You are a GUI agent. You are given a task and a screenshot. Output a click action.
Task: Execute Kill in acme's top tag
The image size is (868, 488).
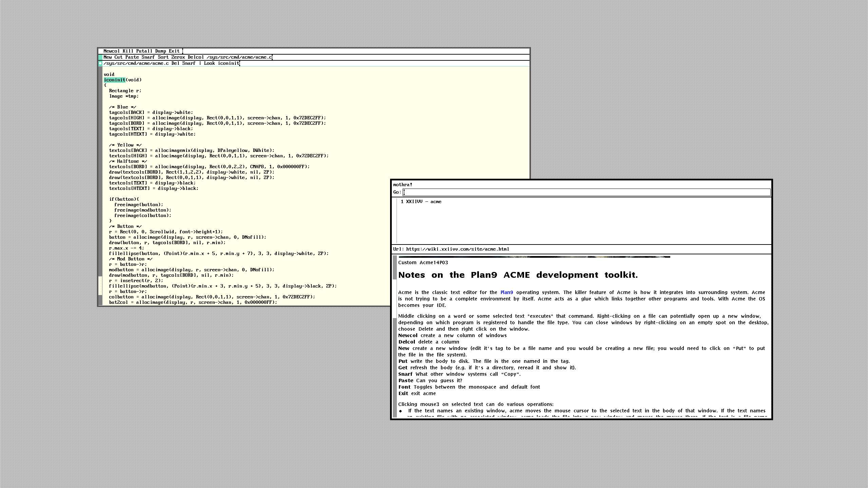128,51
